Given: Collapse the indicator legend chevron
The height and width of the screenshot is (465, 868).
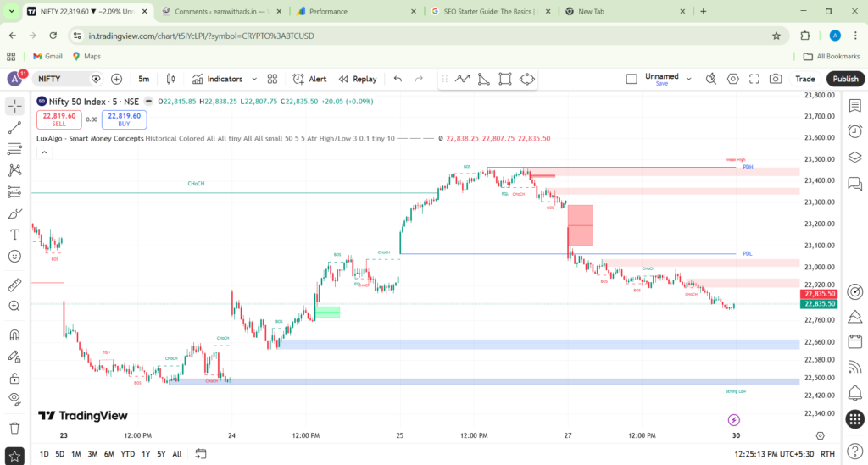Looking at the screenshot, I should pos(45,152).
